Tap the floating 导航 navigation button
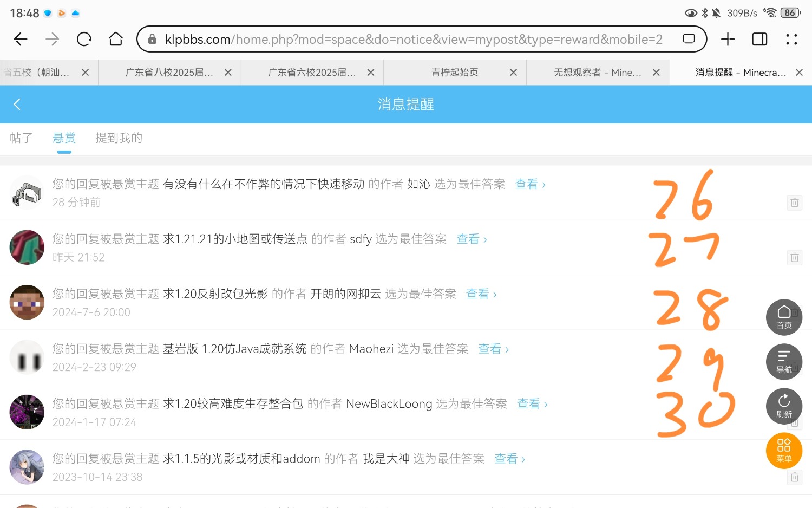 pyautogui.click(x=784, y=361)
